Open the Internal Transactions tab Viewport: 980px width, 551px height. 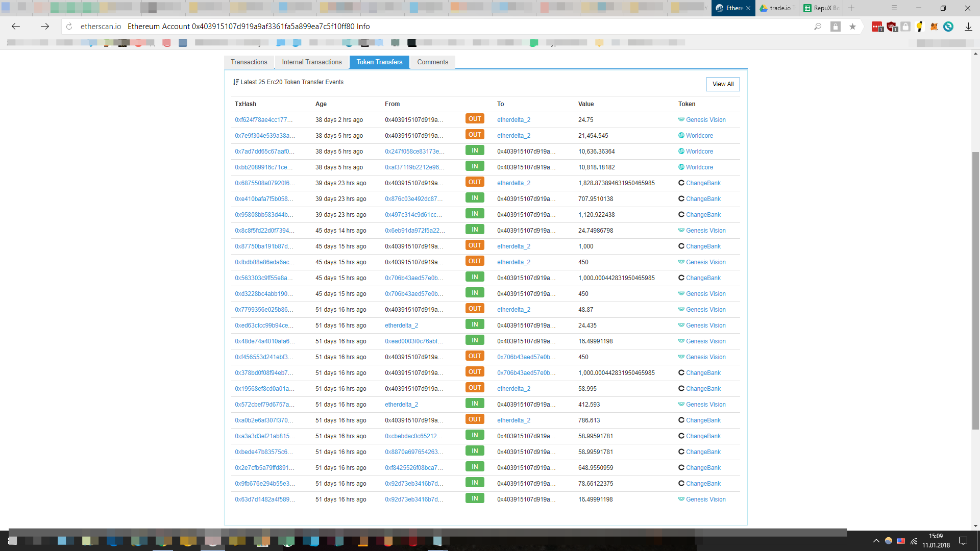(x=312, y=62)
